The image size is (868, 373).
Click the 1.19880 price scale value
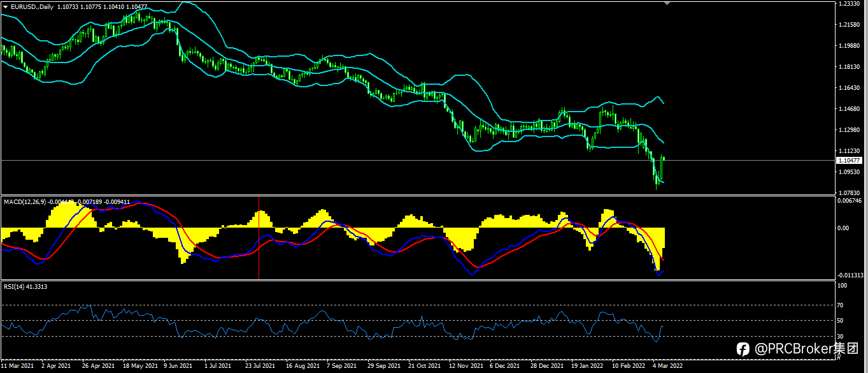click(x=849, y=46)
